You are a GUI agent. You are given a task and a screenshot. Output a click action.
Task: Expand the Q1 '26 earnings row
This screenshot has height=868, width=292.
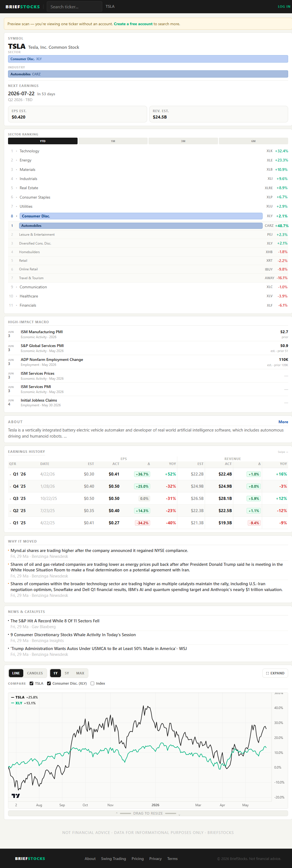coord(148,474)
